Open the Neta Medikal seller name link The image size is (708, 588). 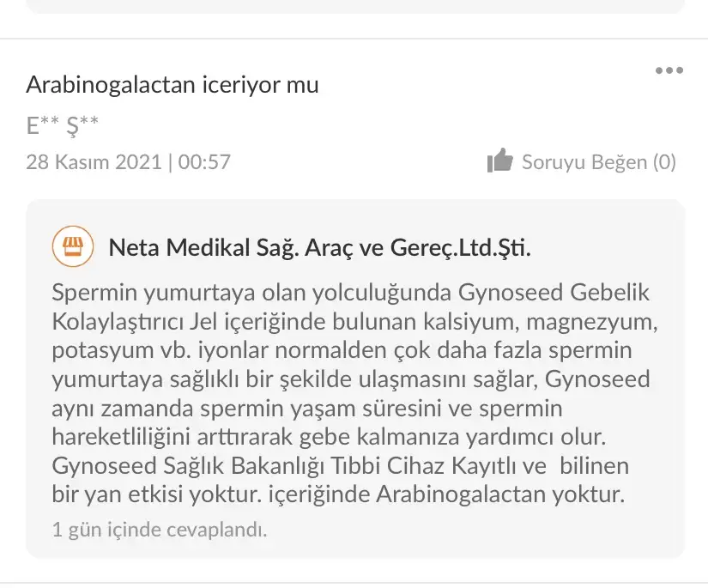(319, 248)
